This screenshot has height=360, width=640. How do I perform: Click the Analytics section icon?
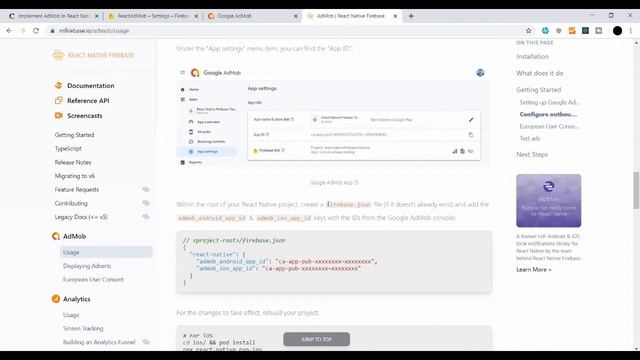[x=56, y=299]
